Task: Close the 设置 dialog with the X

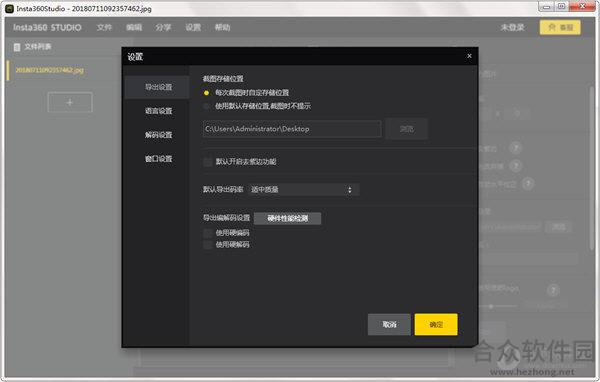Action: click(469, 56)
